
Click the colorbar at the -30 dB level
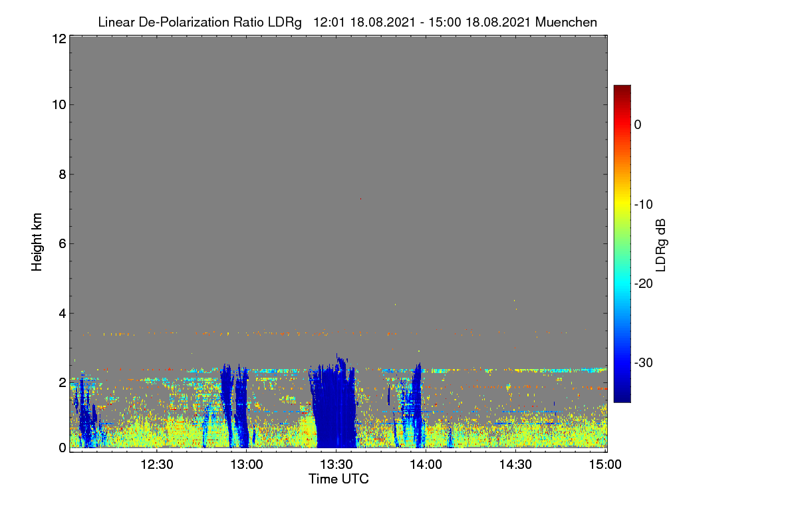point(622,362)
